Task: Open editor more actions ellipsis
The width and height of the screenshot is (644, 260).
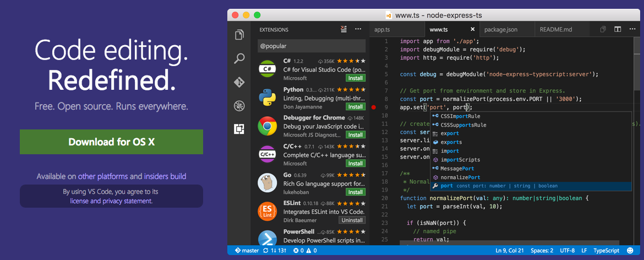Action: point(632,29)
